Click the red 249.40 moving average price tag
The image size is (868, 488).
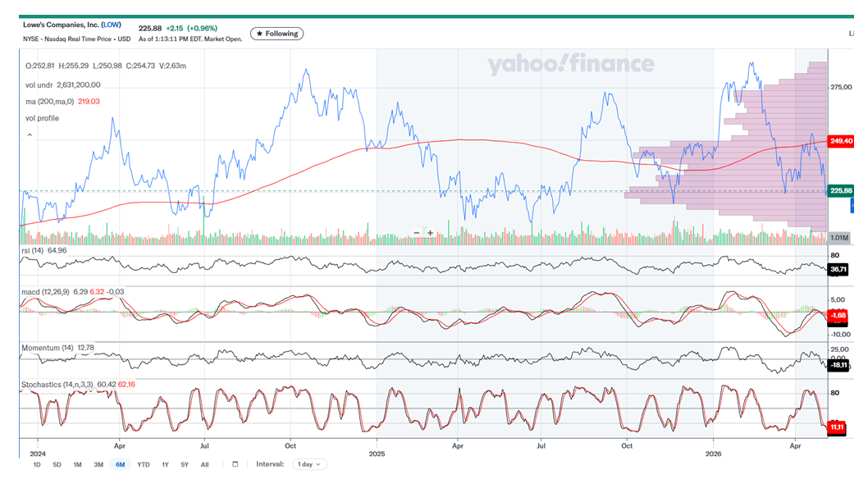[x=841, y=141]
